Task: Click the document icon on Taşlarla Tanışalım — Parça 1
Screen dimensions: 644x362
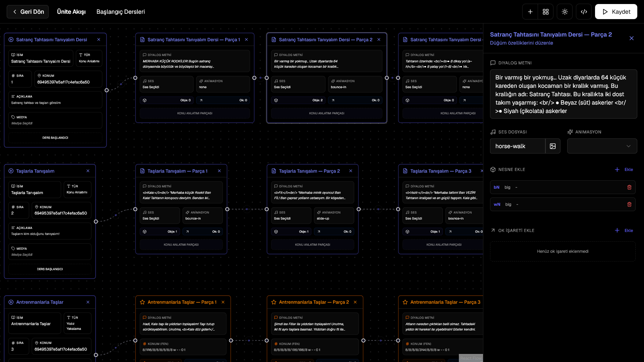Action: click(x=142, y=171)
